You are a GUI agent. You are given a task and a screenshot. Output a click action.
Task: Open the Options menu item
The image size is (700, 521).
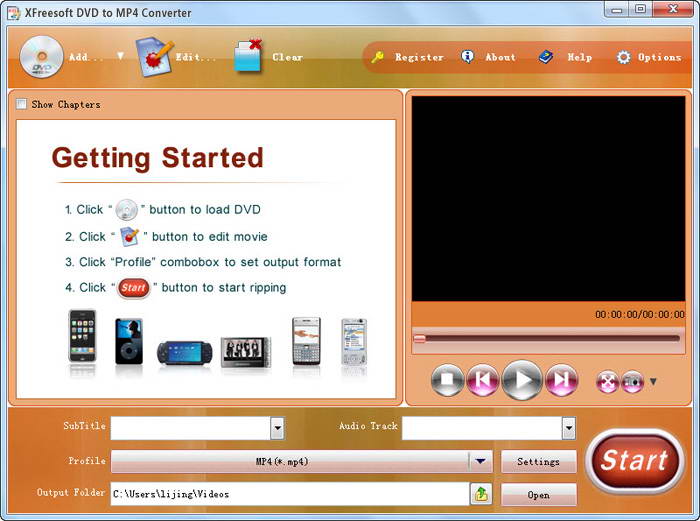(659, 57)
